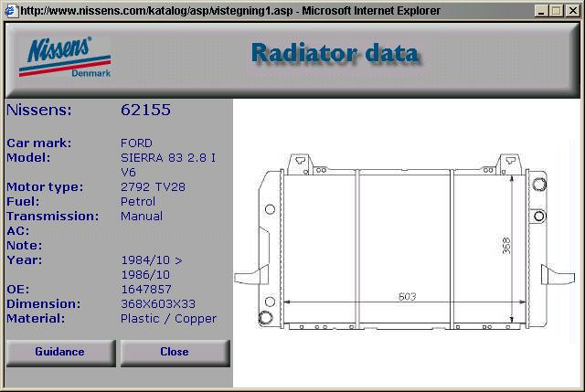Click the Close button below material
The height and width of the screenshot is (392, 585).
(175, 353)
